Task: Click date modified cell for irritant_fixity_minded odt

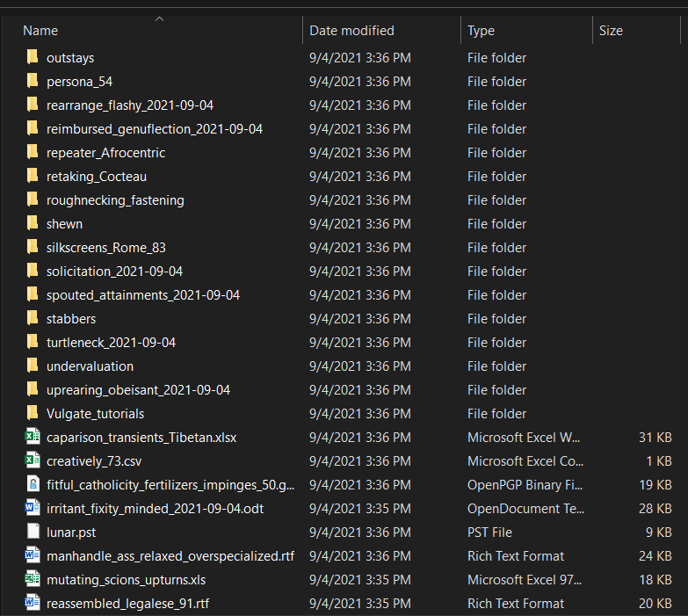Action: click(x=359, y=509)
